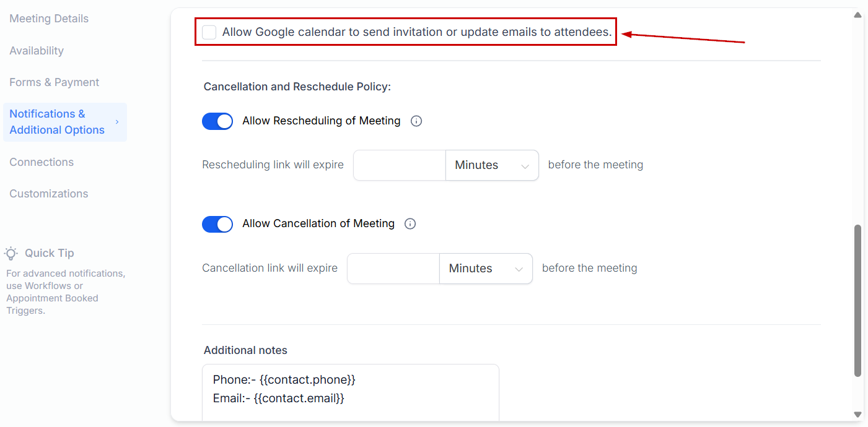
Task: Open Forms & Payment settings
Action: click(55, 82)
